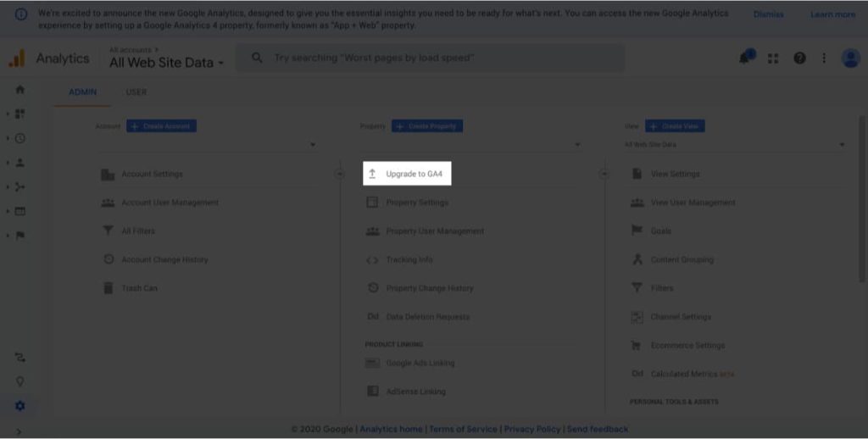Dismiss the GA4 announcement banner
The height and width of the screenshot is (439, 868).
pyautogui.click(x=768, y=14)
